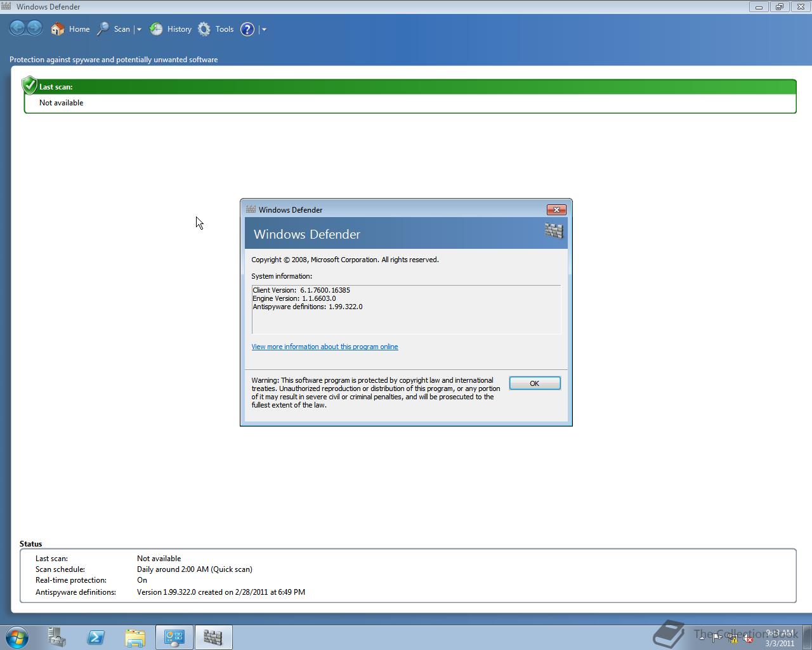Click the Scan schedule value Daily around 2:00 AM

(x=195, y=569)
